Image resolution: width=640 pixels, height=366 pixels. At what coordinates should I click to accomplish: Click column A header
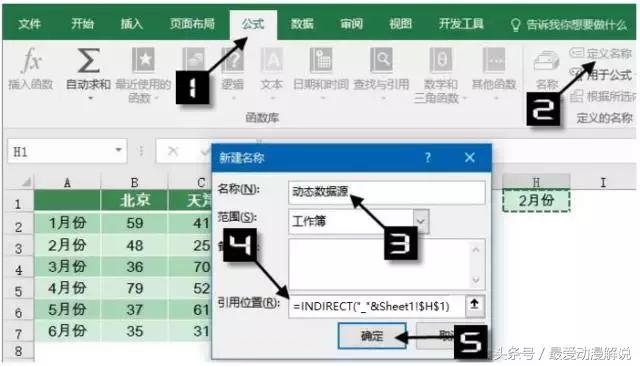(67, 182)
